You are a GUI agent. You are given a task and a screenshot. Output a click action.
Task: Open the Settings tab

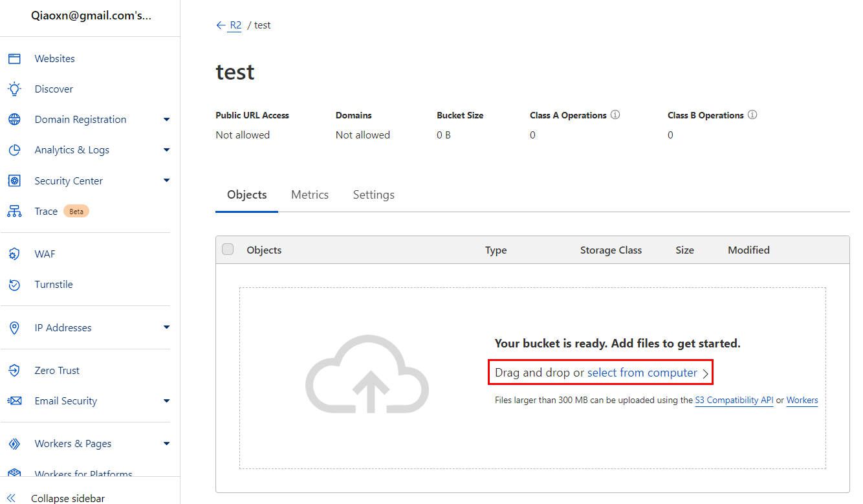373,195
